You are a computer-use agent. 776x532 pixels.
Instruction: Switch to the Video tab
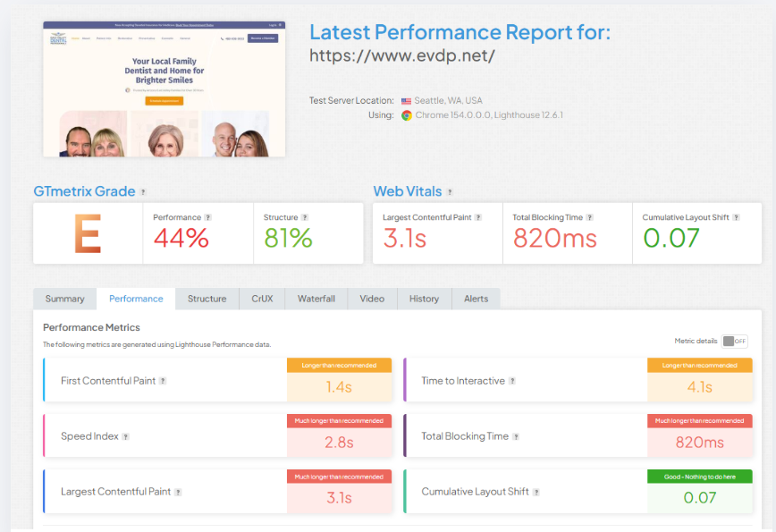[x=372, y=299]
